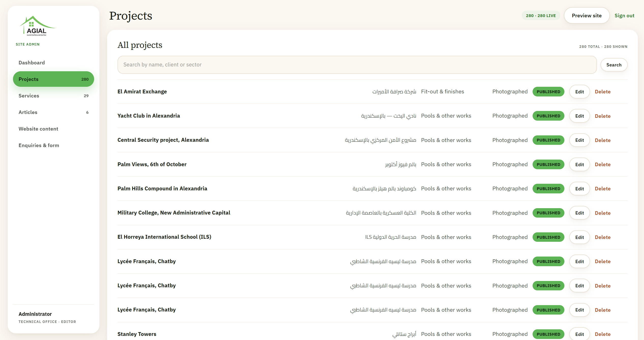
Task: Edit the Palm Hills Compound in Alexandria project
Action: coord(579,189)
